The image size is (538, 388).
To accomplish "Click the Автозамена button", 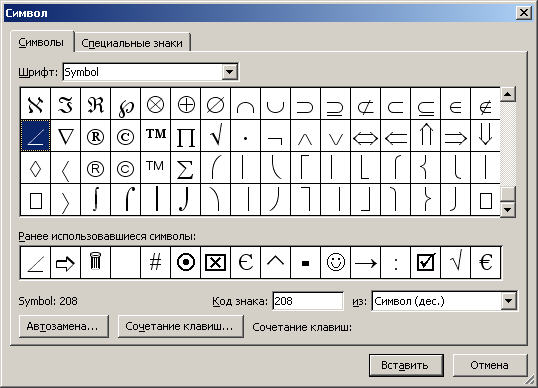I will click(64, 326).
